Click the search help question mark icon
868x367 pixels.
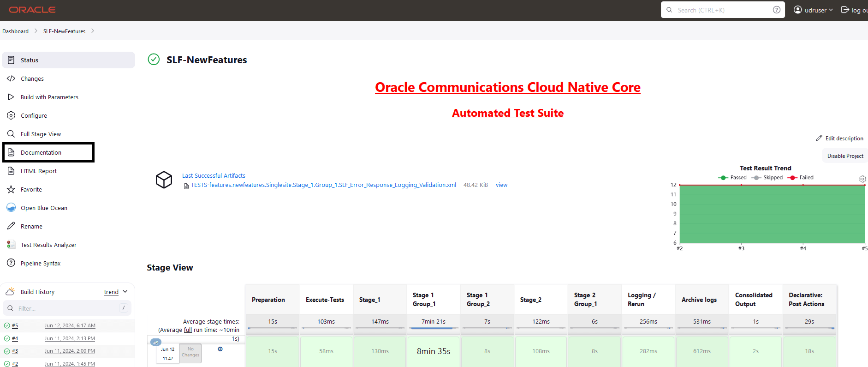point(777,10)
